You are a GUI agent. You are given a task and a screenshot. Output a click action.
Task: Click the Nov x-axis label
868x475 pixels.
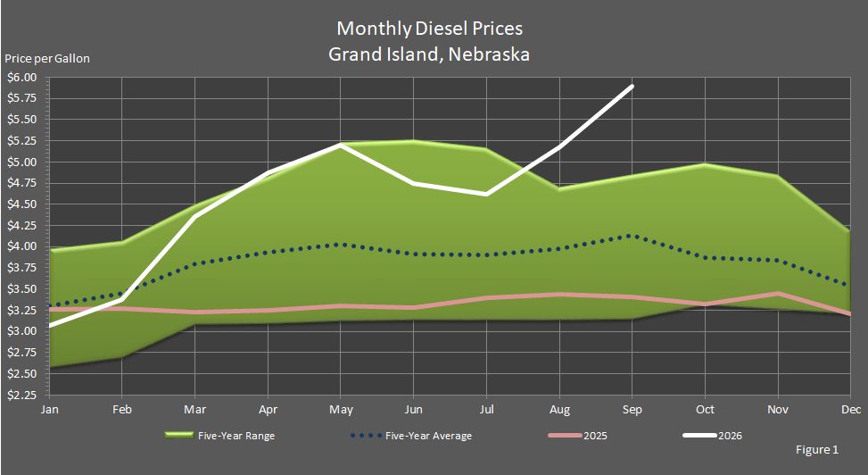pyautogui.click(x=778, y=410)
